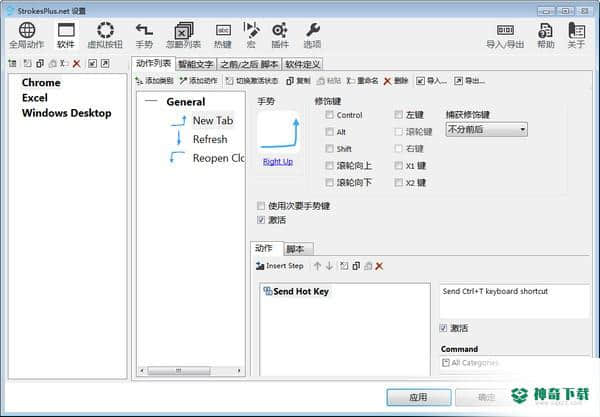Image resolution: width=600 pixels, height=417 pixels.
Task: Open the 选项 wrench options
Action: [313, 35]
